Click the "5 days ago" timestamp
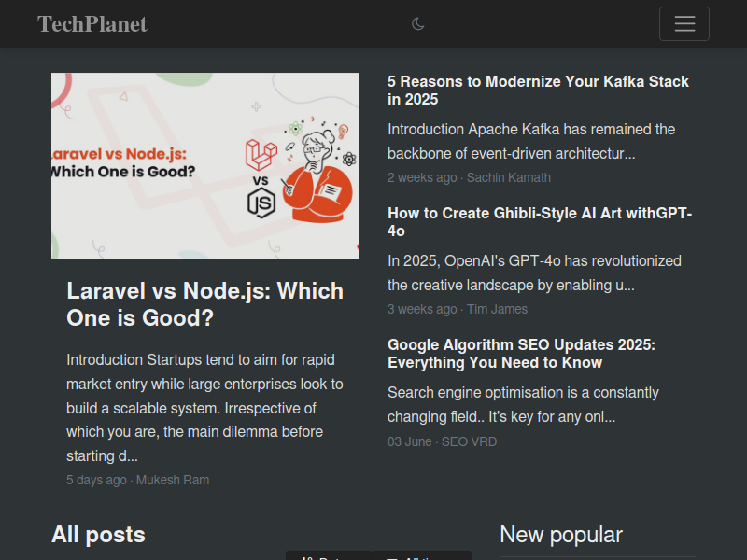Image resolution: width=747 pixels, height=560 pixels. 97,480
